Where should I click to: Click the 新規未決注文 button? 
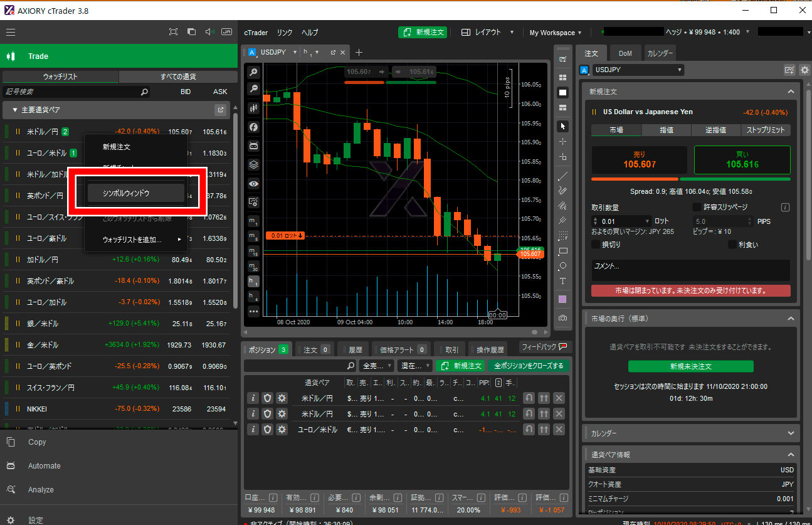tap(690, 366)
